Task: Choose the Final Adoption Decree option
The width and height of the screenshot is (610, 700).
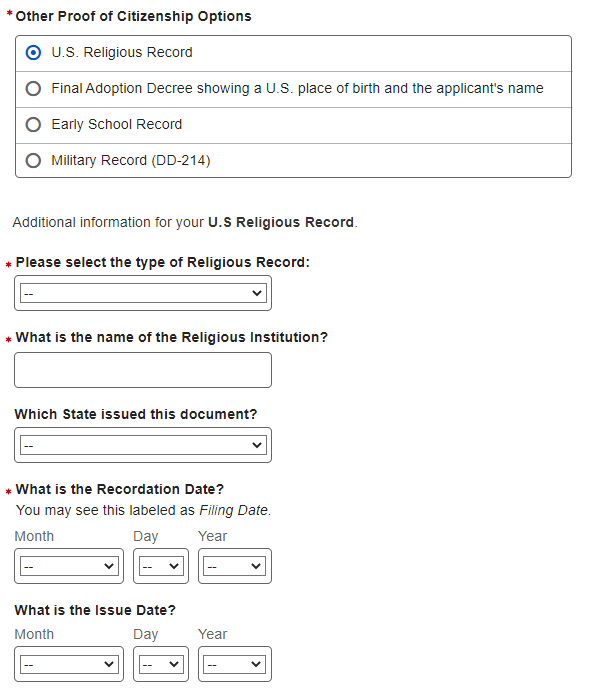Action: pos(34,88)
